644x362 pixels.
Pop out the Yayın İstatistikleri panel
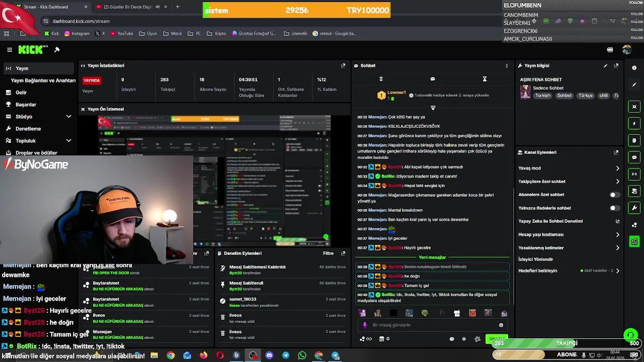[x=343, y=66]
